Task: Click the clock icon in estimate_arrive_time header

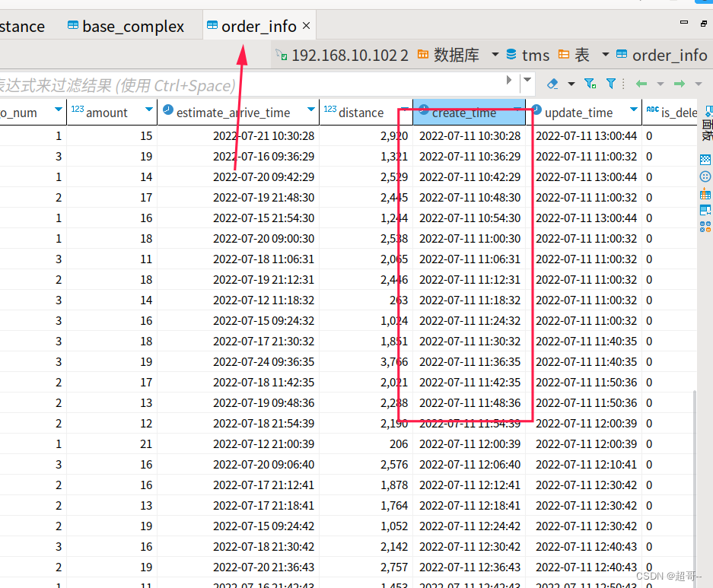Action: pos(168,110)
